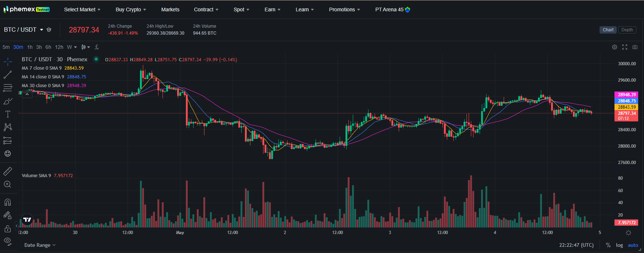This screenshot has height=253, width=644.
Task: Select the trend line drawing tool
Action: 8,75
